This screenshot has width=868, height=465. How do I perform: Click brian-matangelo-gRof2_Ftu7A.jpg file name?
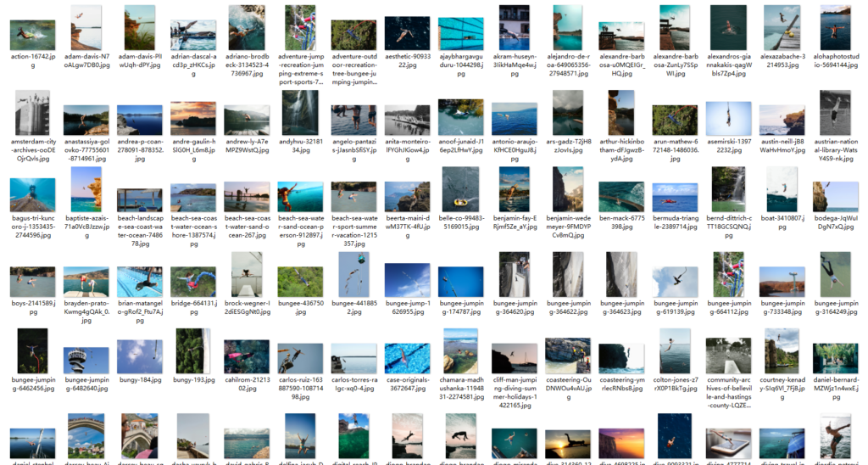(140, 311)
